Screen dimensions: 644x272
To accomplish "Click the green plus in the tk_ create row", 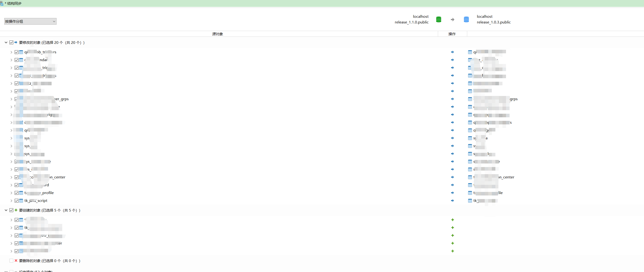I will [x=453, y=228].
